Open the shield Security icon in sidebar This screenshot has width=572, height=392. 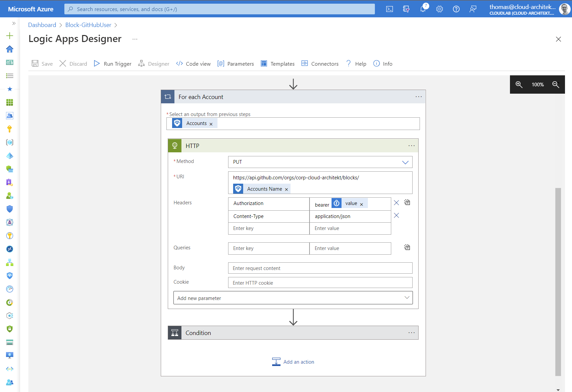click(10, 209)
